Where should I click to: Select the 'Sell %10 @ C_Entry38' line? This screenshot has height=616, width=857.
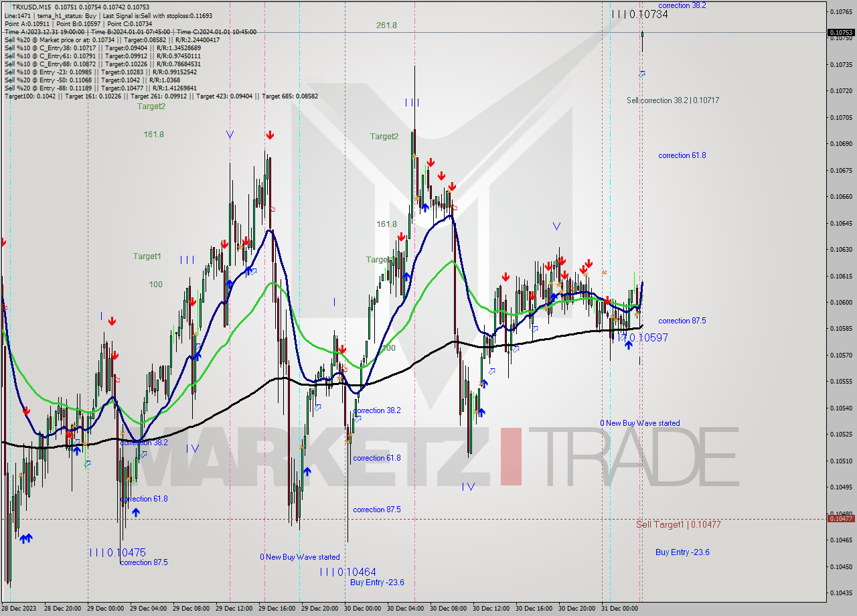[102, 48]
